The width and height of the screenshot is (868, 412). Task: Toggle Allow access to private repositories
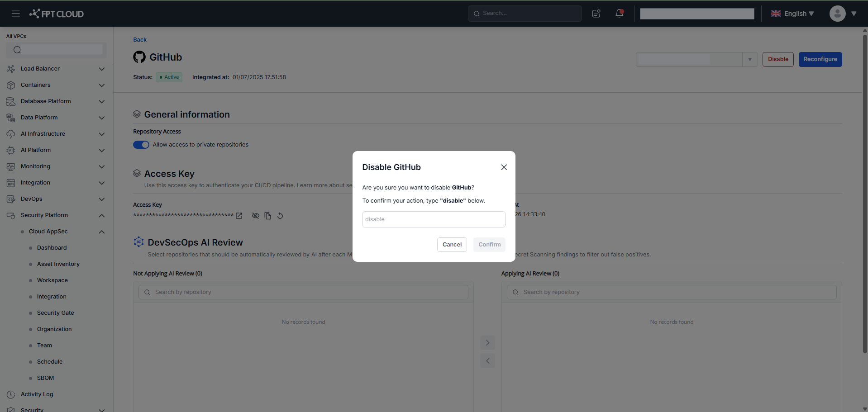[141, 145]
